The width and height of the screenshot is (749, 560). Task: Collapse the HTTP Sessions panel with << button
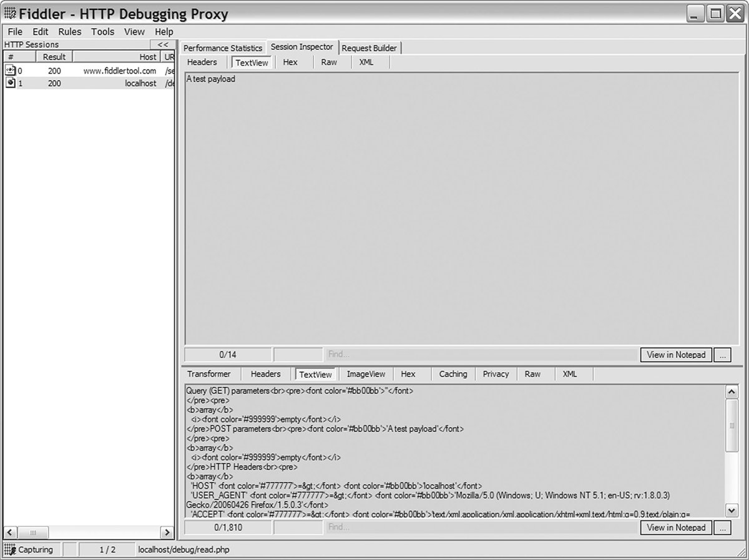point(163,45)
